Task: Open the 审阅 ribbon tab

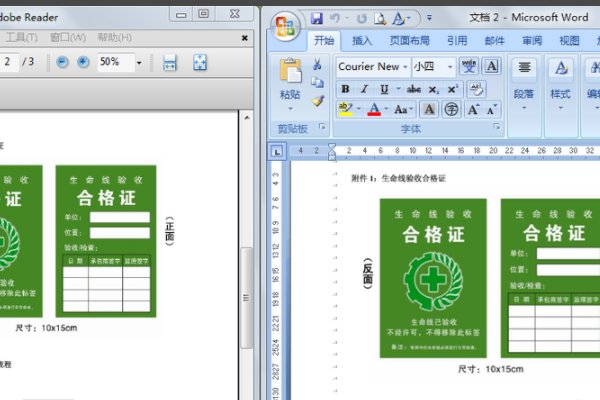Action: [x=532, y=41]
